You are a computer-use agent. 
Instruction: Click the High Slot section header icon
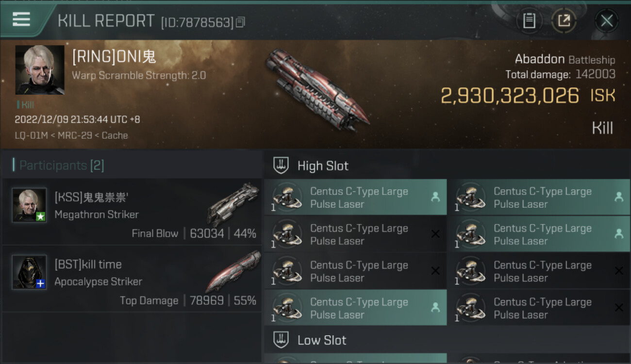pyautogui.click(x=281, y=165)
